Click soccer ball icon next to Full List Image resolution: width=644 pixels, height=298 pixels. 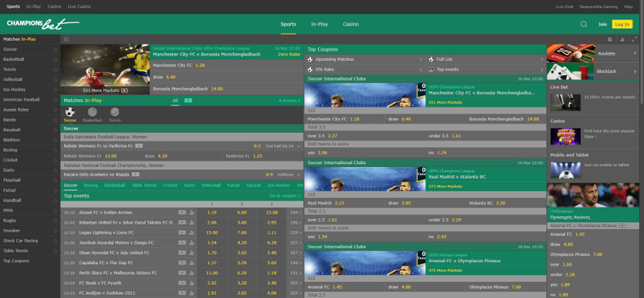point(431,59)
